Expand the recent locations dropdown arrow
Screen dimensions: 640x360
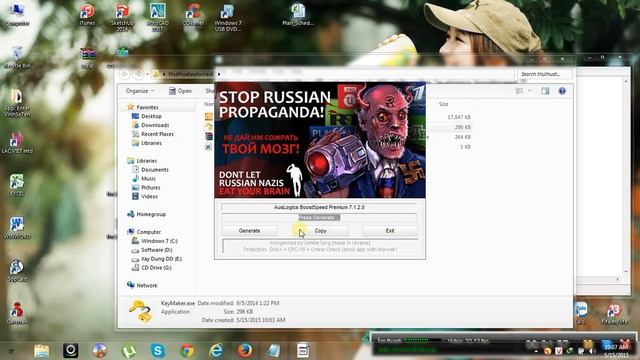(x=147, y=74)
